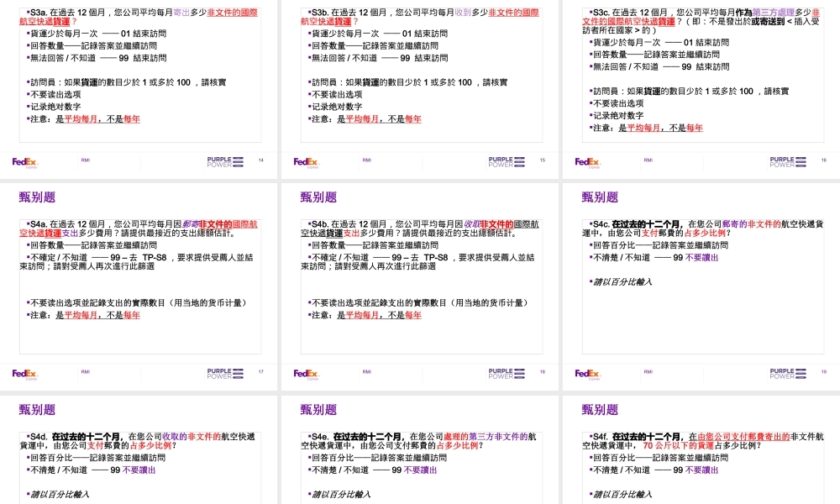This screenshot has width=840, height=504.
Task: Click the Purple Power logo on slide 16
Action: point(788,162)
